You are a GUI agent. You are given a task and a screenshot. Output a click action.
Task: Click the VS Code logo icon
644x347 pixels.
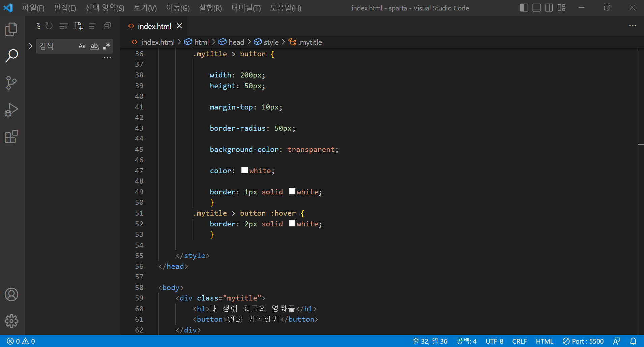point(8,8)
